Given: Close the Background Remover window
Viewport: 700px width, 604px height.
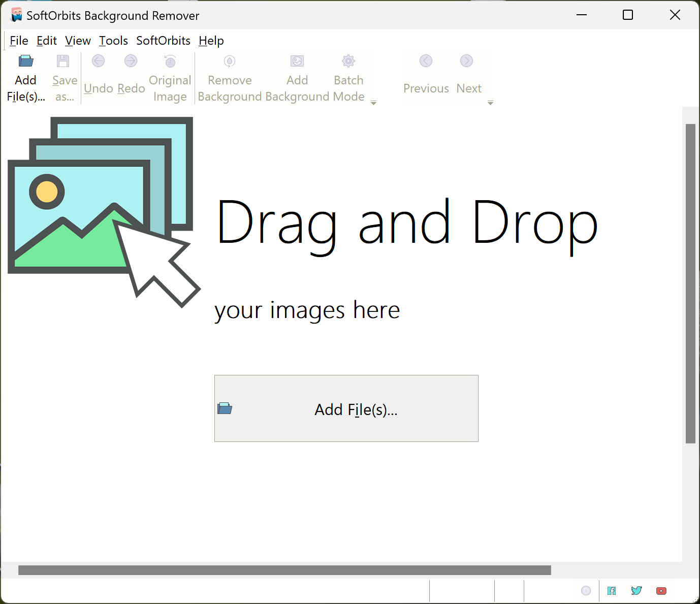Looking at the screenshot, I should [x=675, y=15].
